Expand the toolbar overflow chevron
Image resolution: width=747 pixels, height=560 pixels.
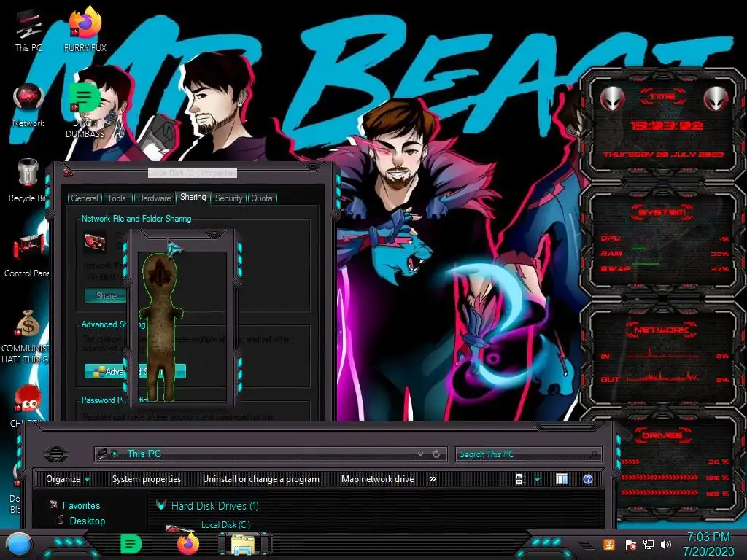pos(433,478)
